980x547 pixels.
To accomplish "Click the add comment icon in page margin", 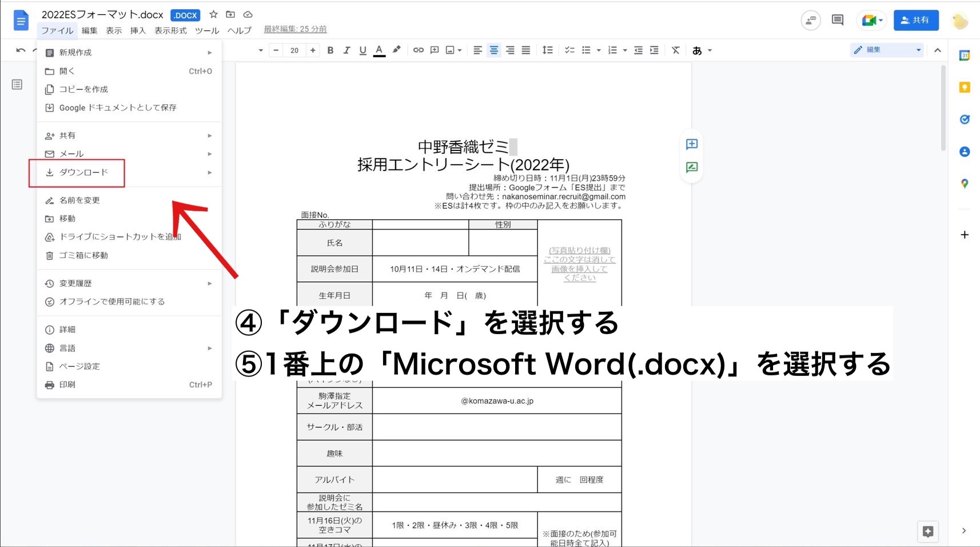I will tap(692, 144).
